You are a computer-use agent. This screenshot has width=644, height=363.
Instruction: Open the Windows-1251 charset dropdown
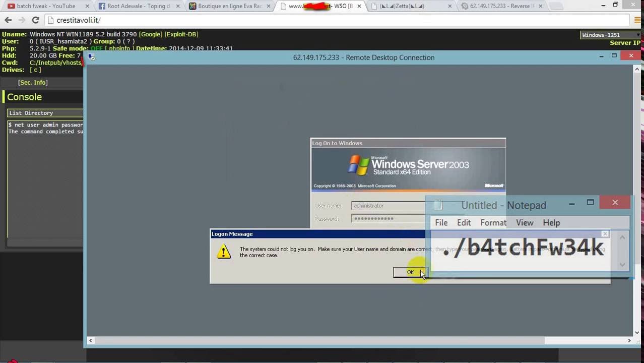pos(610,35)
